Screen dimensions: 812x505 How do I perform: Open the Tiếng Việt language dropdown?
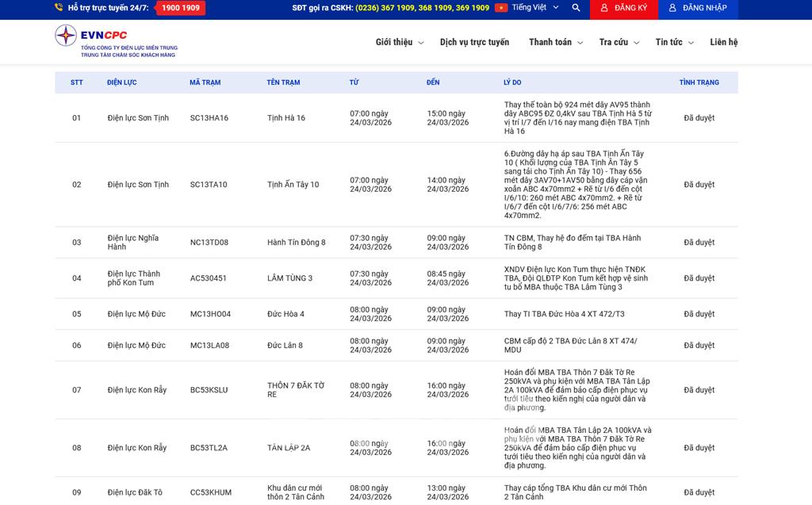[535, 8]
